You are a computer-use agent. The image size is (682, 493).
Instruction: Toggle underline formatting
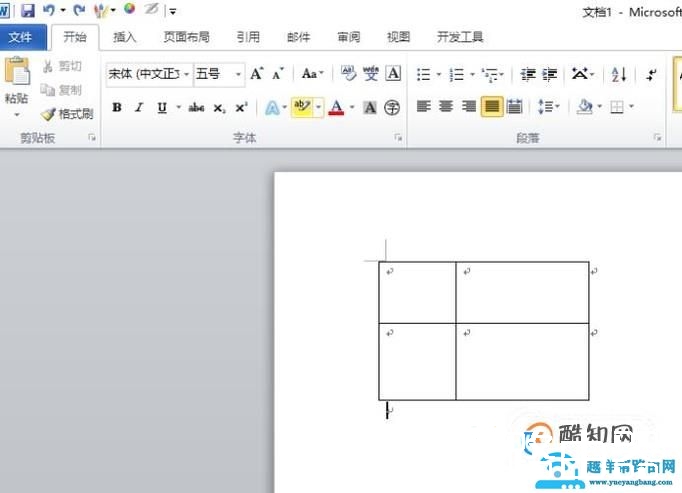click(162, 107)
